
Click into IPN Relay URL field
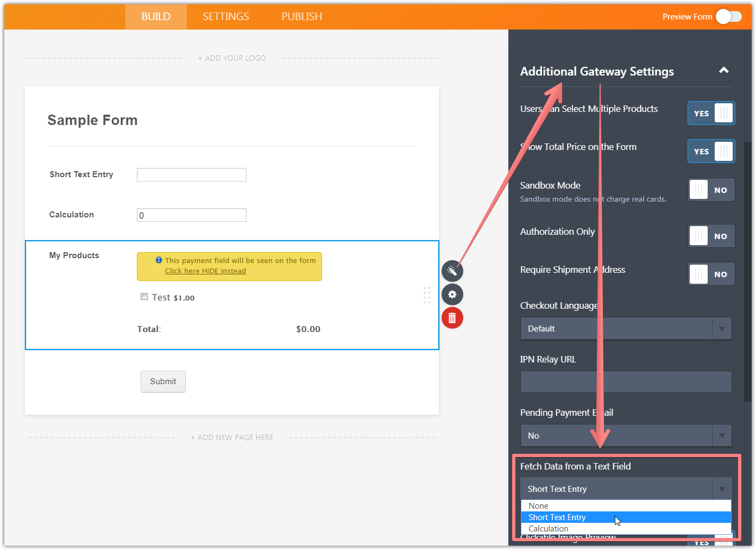point(626,382)
